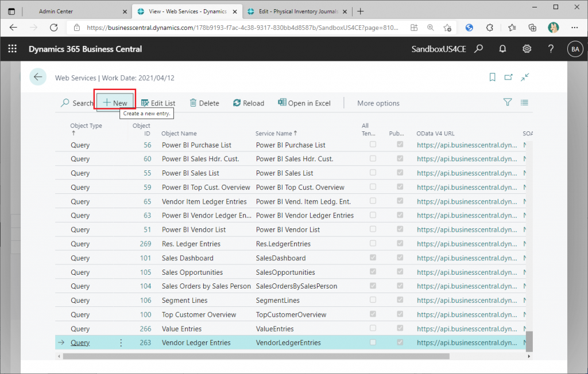588x374 pixels.
Task: Open the browser extensions puzzle icon
Action: point(490,28)
